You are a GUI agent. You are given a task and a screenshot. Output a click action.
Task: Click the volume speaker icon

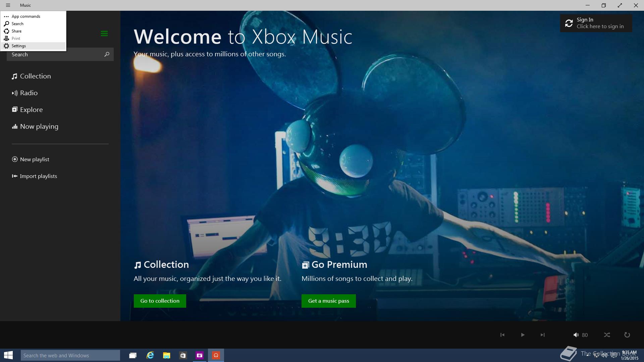point(576,335)
